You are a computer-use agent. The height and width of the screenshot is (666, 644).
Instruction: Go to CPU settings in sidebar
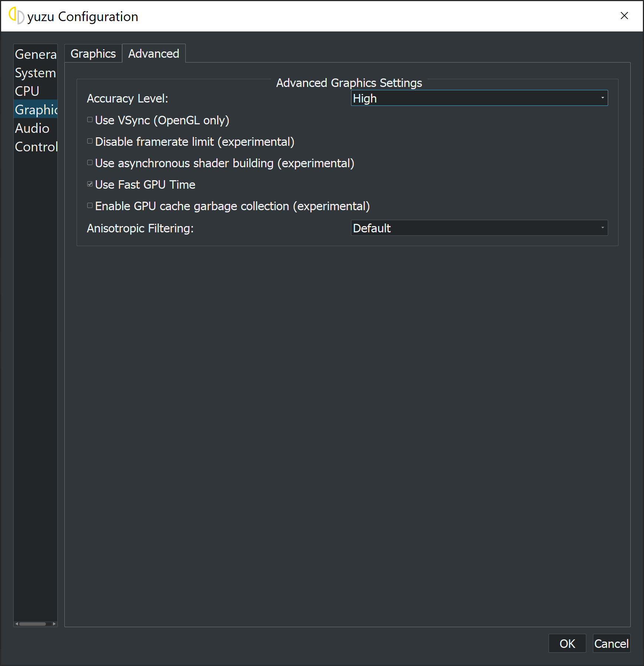(x=36, y=91)
